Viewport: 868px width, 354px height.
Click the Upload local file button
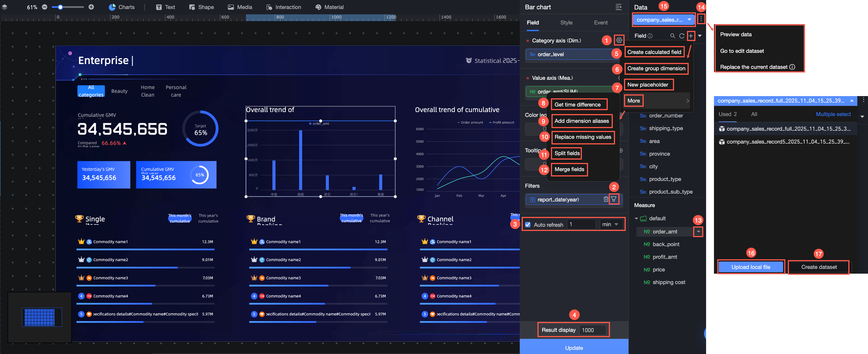[751, 267]
